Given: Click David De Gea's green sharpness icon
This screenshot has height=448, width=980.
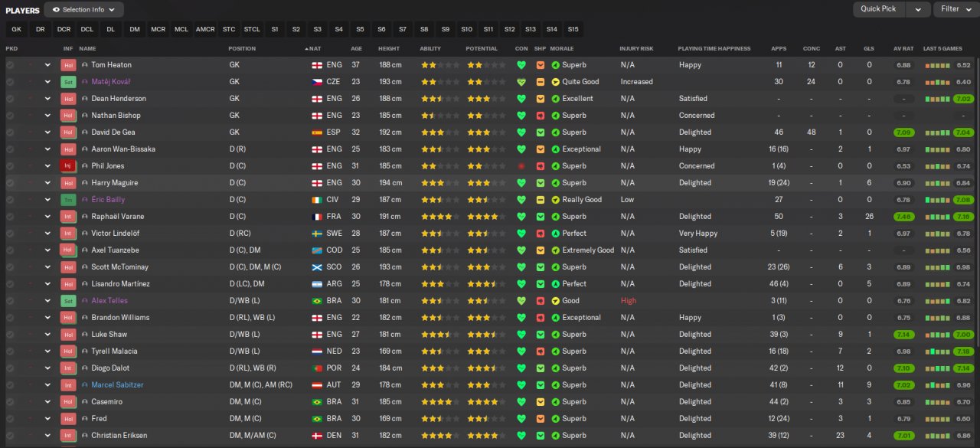Looking at the screenshot, I should [541, 132].
